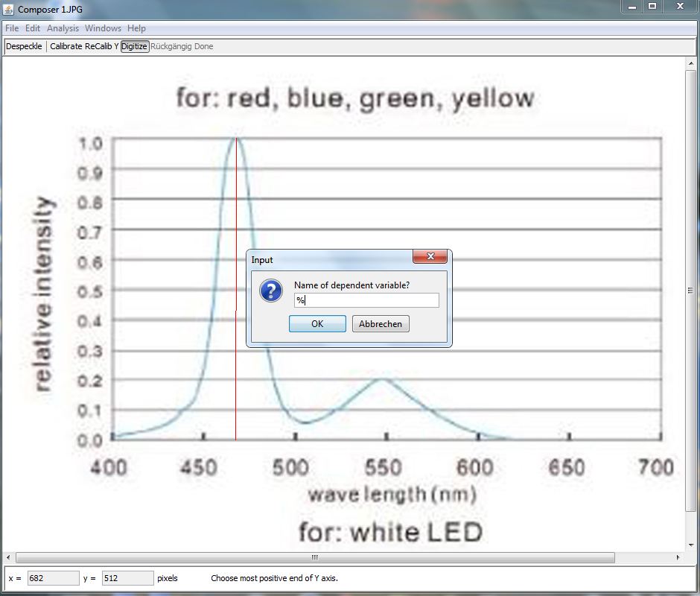Open the Edit menu
The width and height of the screenshot is (700, 596).
coord(33,28)
